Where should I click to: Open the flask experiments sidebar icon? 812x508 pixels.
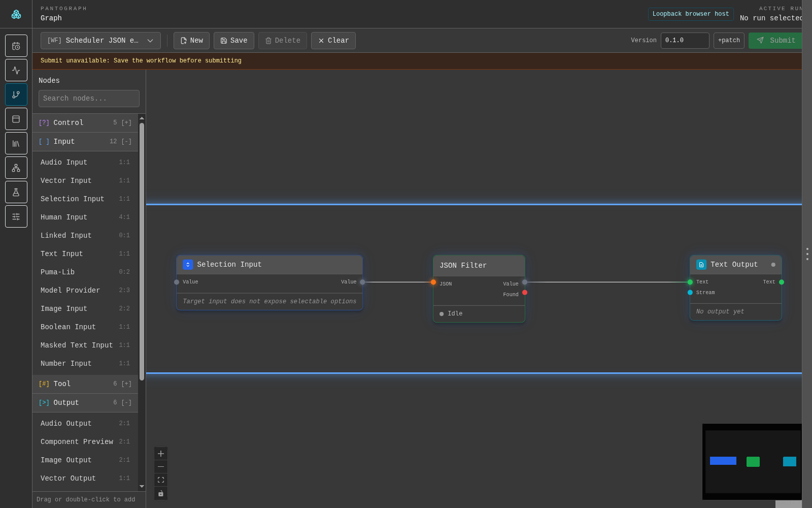point(16,192)
